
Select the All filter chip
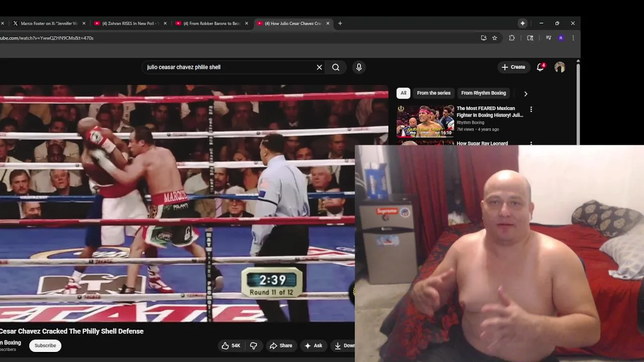coord(403,93)
